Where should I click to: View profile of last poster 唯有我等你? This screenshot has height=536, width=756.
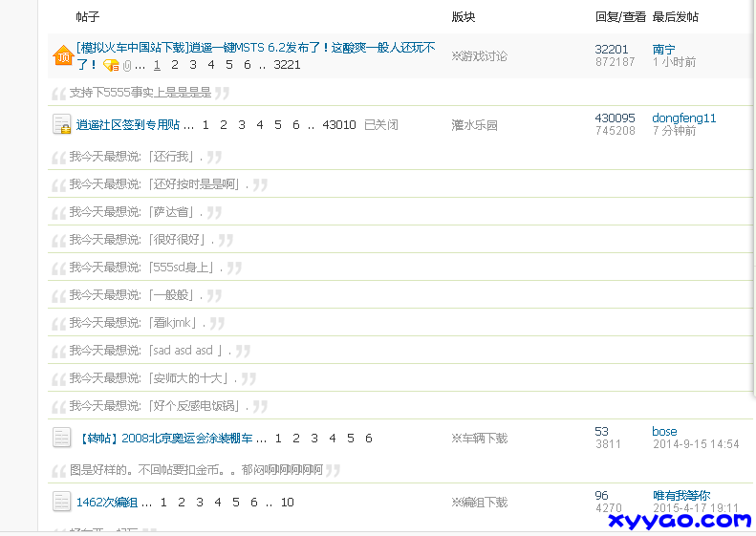[681, 495]
